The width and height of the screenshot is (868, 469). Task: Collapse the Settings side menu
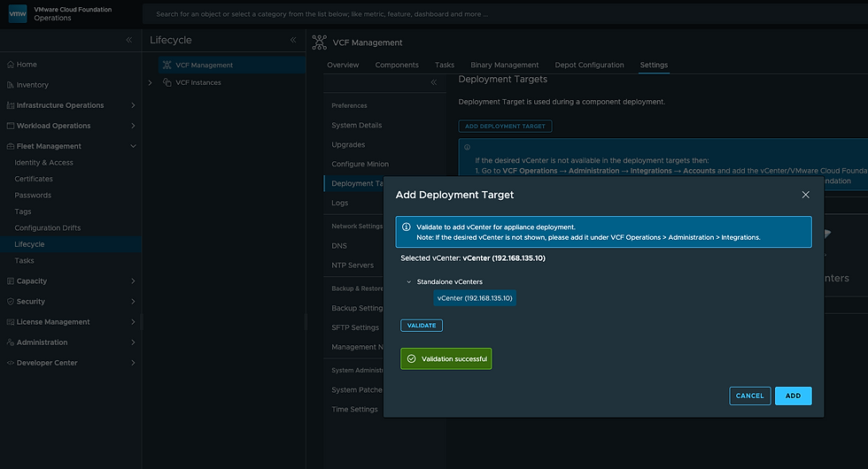coord(434,82)
